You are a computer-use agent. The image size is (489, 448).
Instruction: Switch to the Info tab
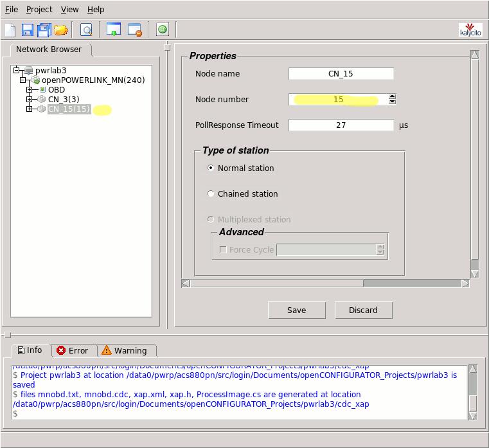pos(30,350)
